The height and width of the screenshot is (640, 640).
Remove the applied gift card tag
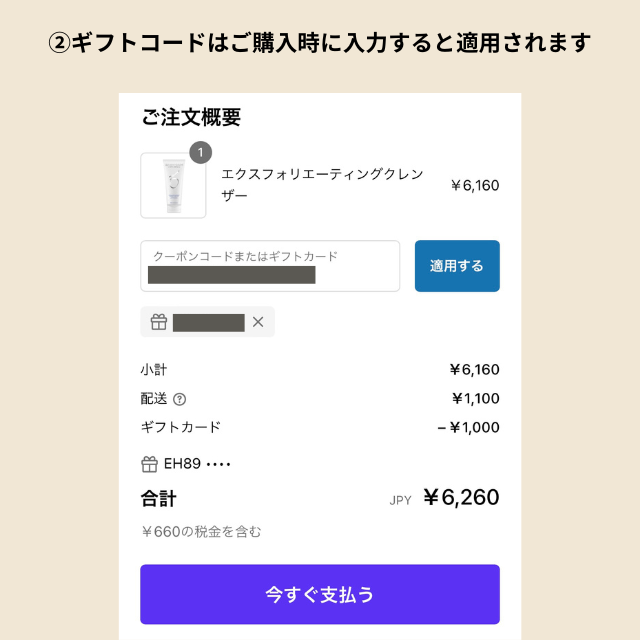(258, 322)
